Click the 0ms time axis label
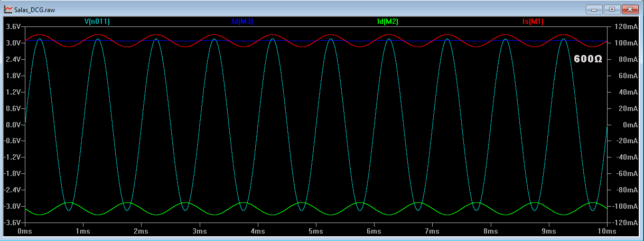The image size is (644, 241). 25,231
